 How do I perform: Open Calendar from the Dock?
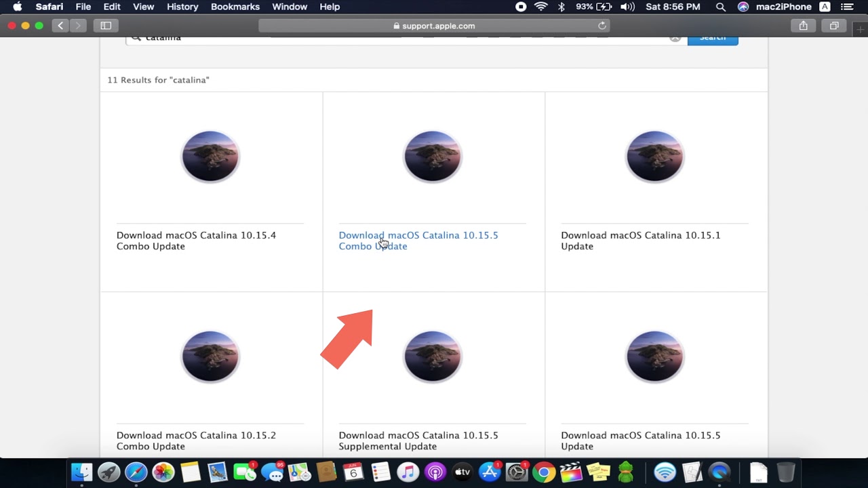pos(353,472)
